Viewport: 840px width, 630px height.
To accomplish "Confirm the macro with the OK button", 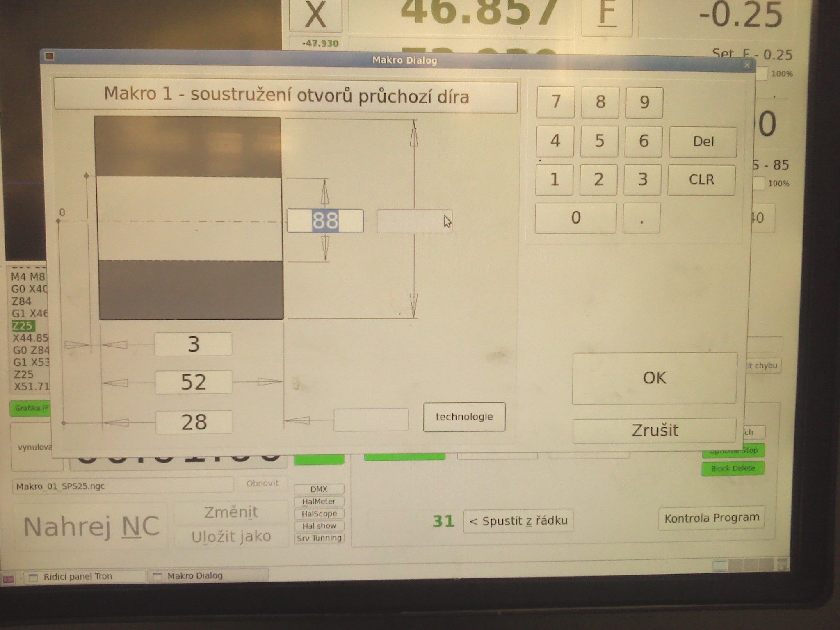I will 654,378.
